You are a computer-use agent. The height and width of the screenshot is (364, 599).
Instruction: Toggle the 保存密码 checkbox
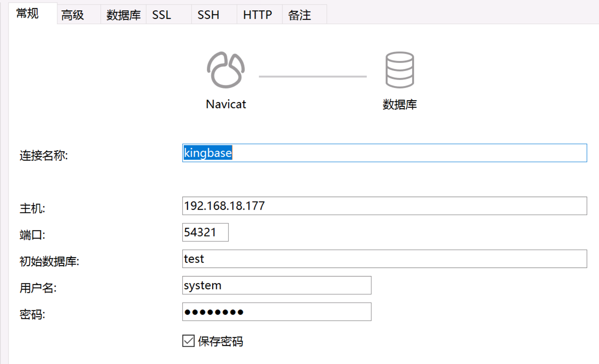(x=188, y=341)
